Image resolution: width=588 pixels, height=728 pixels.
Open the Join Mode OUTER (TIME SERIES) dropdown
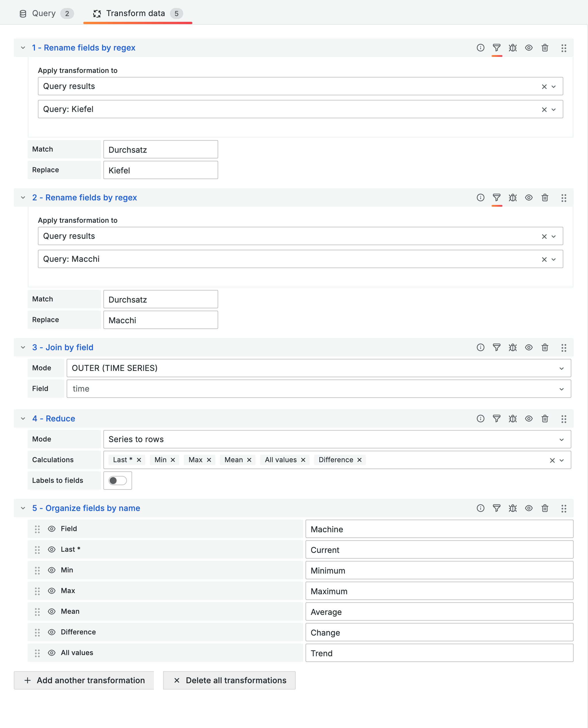click(318, 368)
